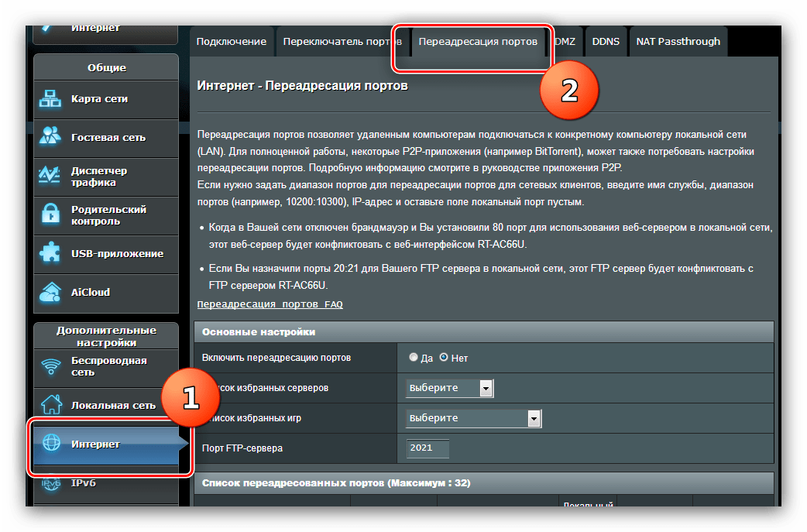Click the wireless network Wi-Fi icon
Screen dimensions: 807x532
(x=51, y=366)
